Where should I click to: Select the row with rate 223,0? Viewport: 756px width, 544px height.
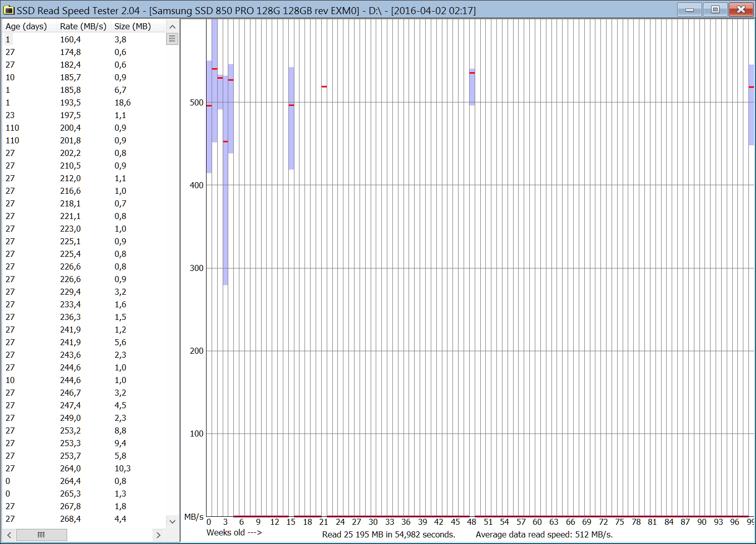(x=84, y=229)
